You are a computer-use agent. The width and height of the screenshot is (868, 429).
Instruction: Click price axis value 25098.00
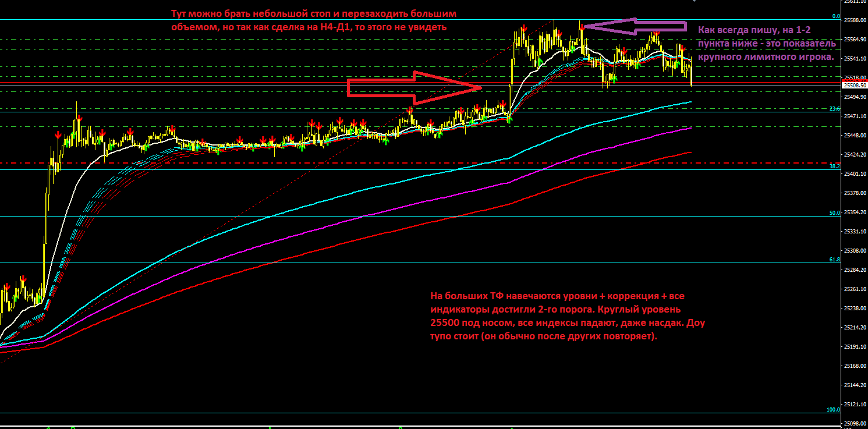(x=854, y=424)
